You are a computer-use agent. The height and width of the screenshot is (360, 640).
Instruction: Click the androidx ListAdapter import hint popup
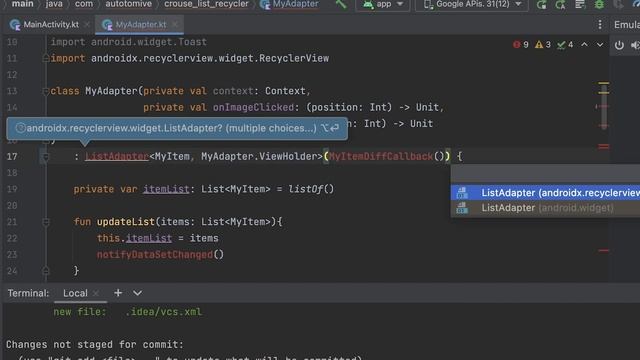coord(177,129)
